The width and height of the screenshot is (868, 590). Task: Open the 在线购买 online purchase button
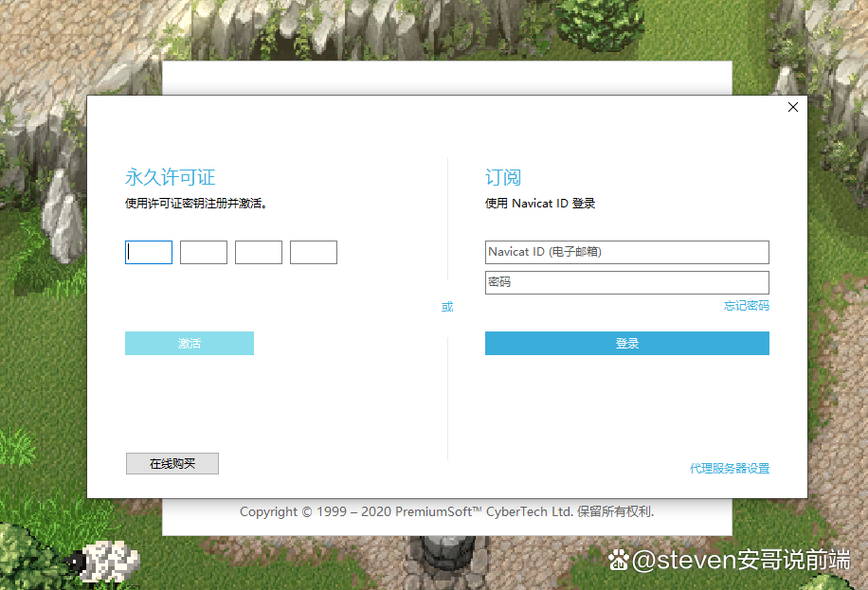tap(172, 464)
